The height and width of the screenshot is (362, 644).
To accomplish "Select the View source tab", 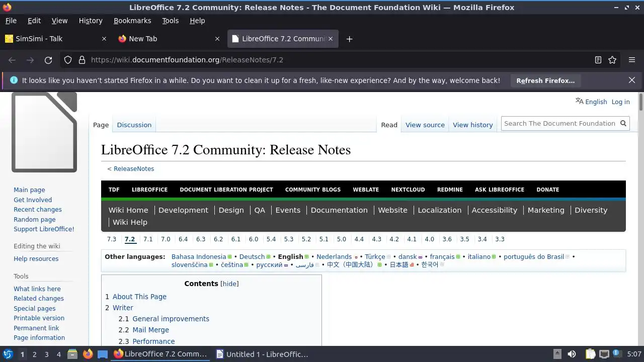I will click(x=425, y=125).
